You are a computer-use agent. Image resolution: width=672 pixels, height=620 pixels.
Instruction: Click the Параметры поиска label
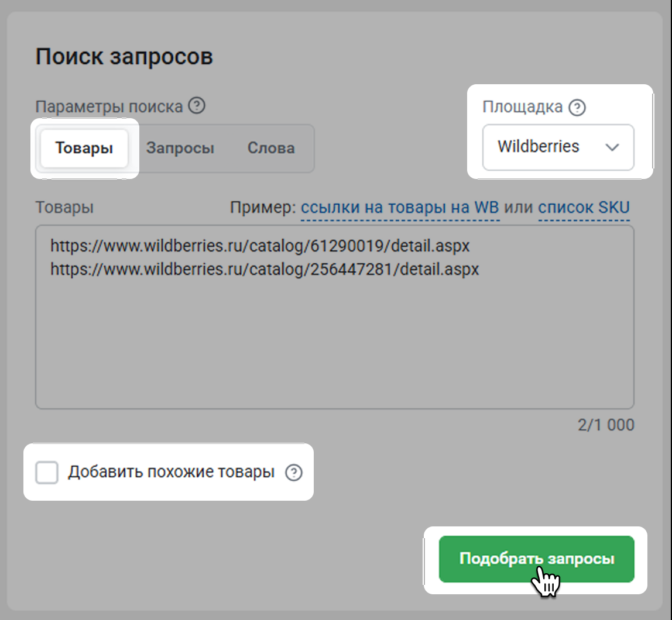click(109, 107)
